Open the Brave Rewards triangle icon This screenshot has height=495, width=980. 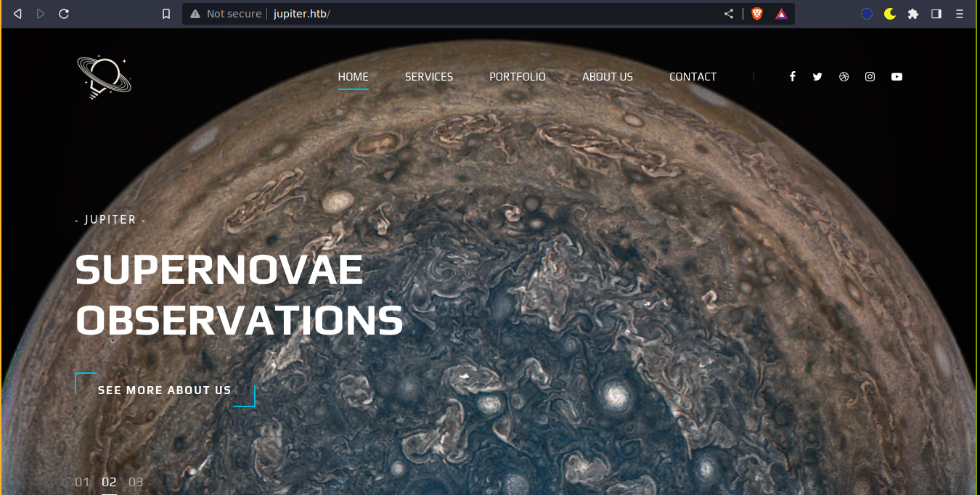coord(781,14)
